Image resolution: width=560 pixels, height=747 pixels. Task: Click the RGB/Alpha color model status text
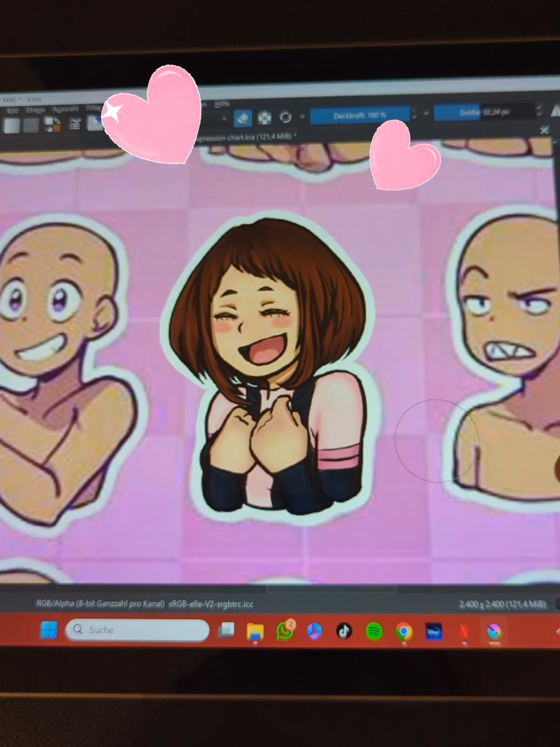point(100,603)
